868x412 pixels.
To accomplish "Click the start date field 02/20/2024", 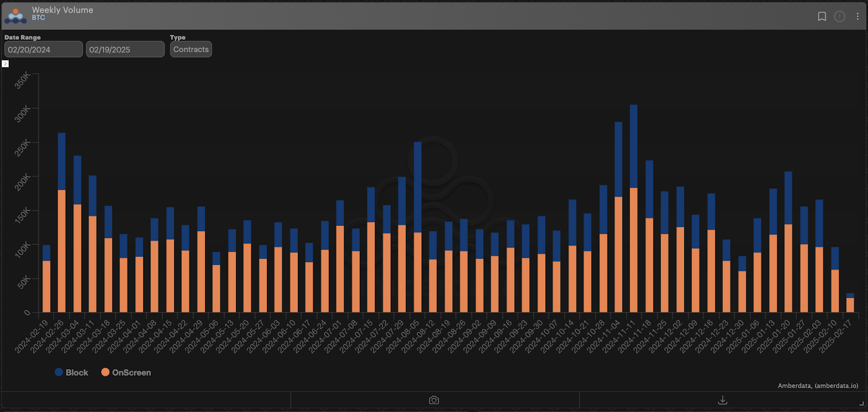I will pos(43,49).
